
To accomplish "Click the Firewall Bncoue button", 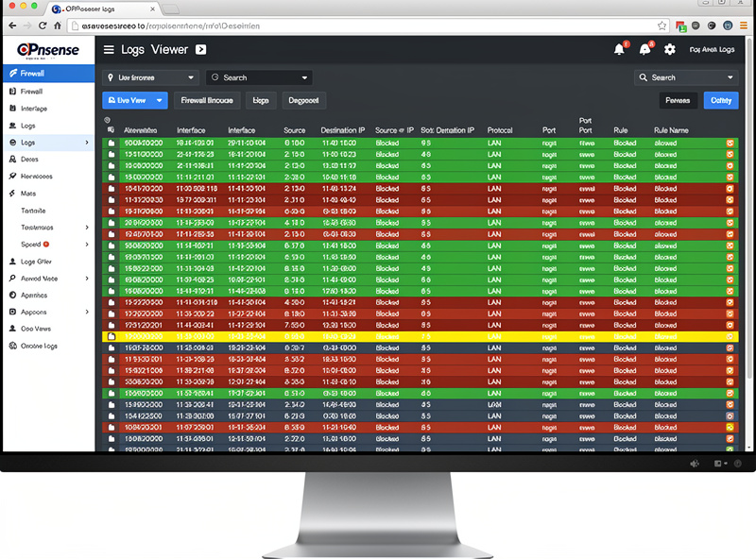I will [207, 100].
